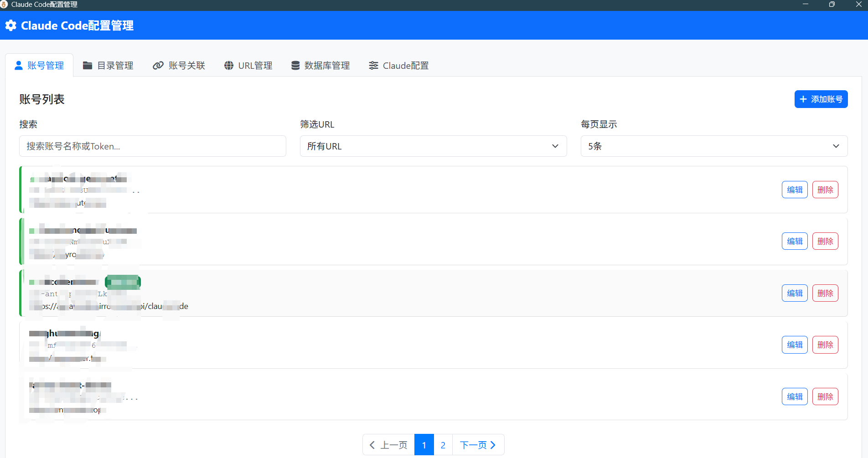The width and height of the screenshot is (868, 458).
Task: Click the database icon on 数据库管理 tab
Action: tap(295, 66)
